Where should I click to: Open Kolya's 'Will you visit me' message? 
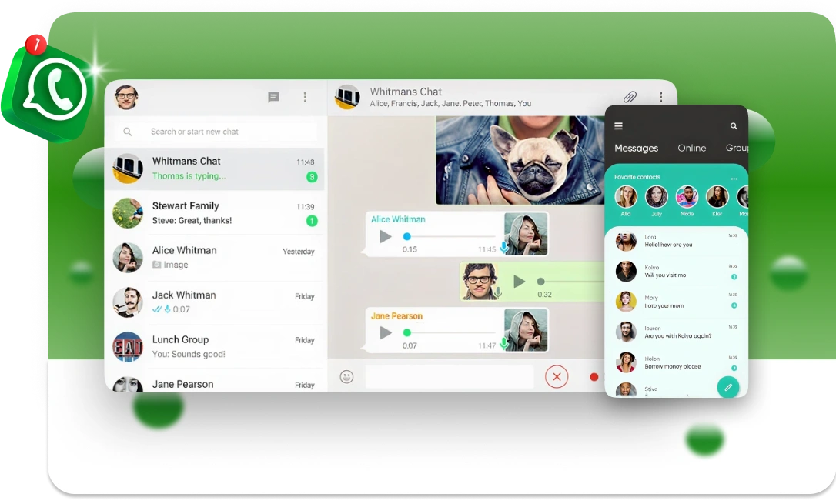676,271
